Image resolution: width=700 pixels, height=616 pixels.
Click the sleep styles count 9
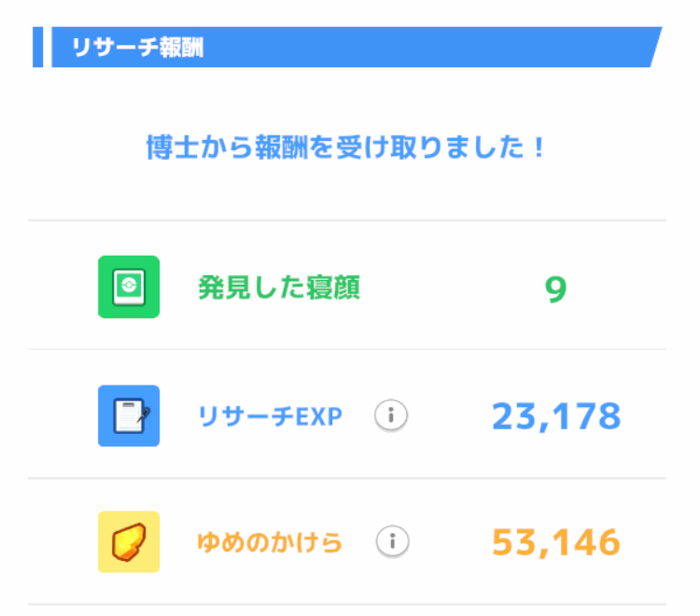click(x=555, y=288)
